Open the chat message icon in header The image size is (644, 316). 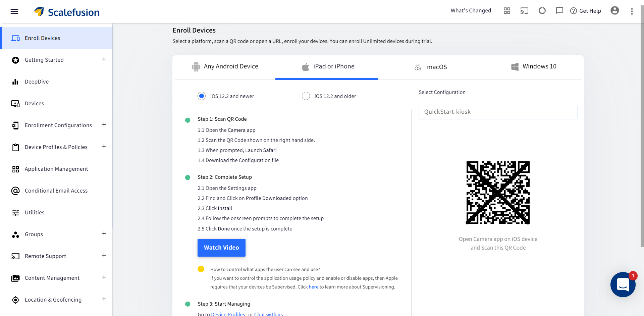(x=559, y=11)
